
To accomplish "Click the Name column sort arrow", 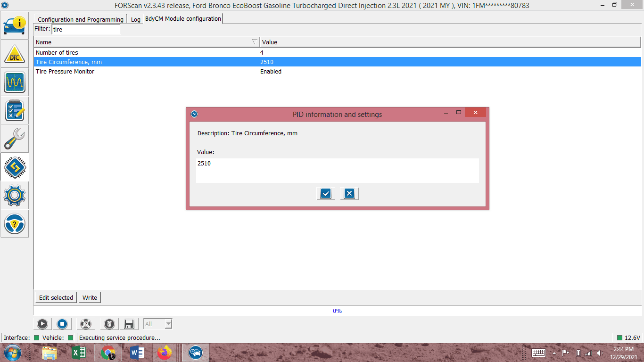I will pyautogui.click(x=255, y=42).
